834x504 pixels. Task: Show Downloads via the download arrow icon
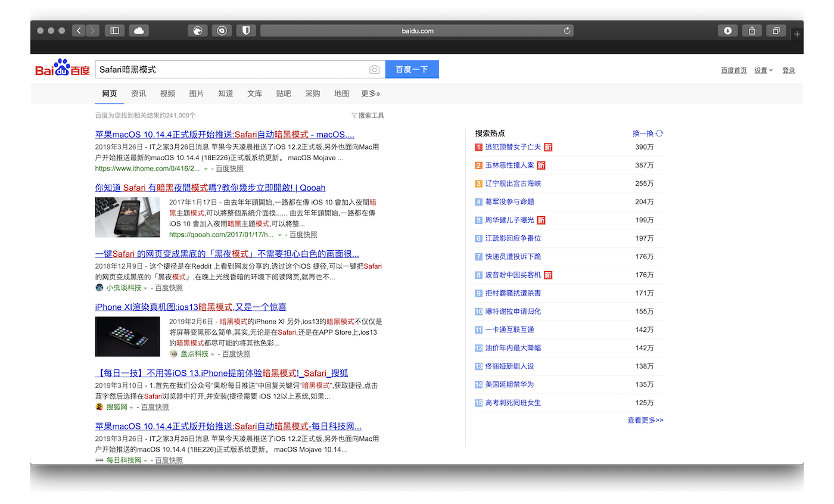pyautogui.click(x=727, y=30)
